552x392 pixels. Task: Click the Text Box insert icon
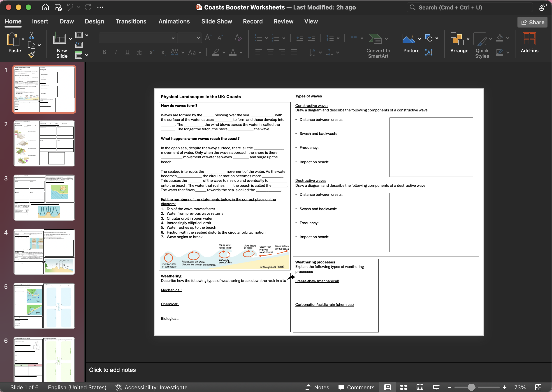click(429, 52)
